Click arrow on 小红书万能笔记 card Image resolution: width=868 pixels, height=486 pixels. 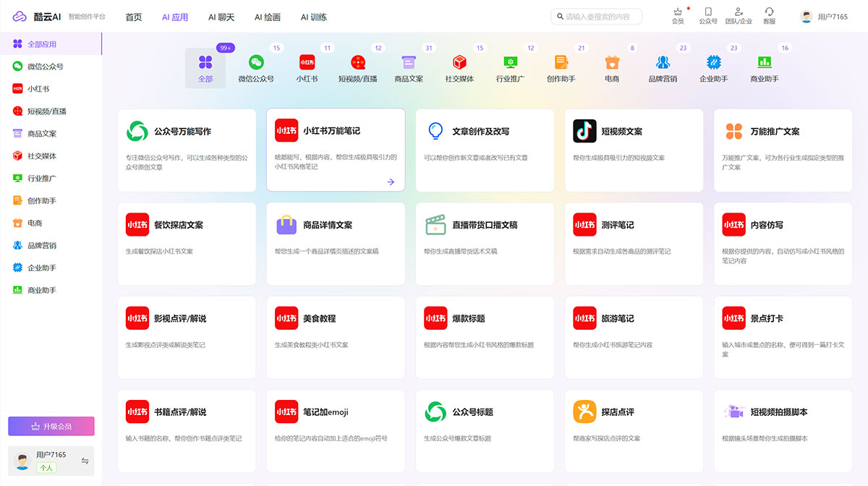click(x=391, y=182)
